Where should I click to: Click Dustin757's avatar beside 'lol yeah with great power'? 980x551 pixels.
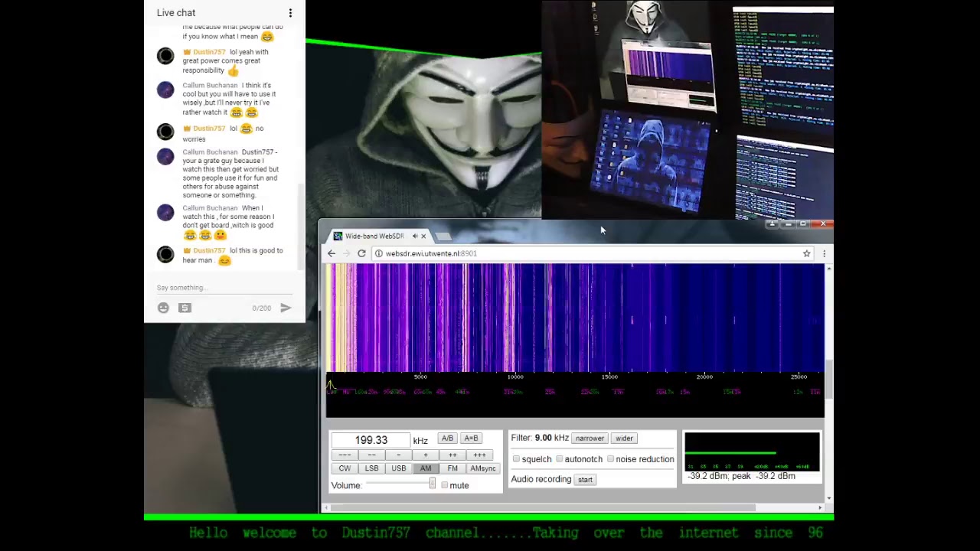coord(165,56)
